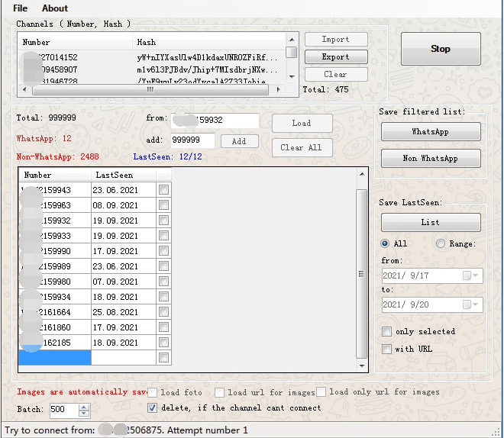
Task: Select the Range radio button
Action: (x=441, y=243)
